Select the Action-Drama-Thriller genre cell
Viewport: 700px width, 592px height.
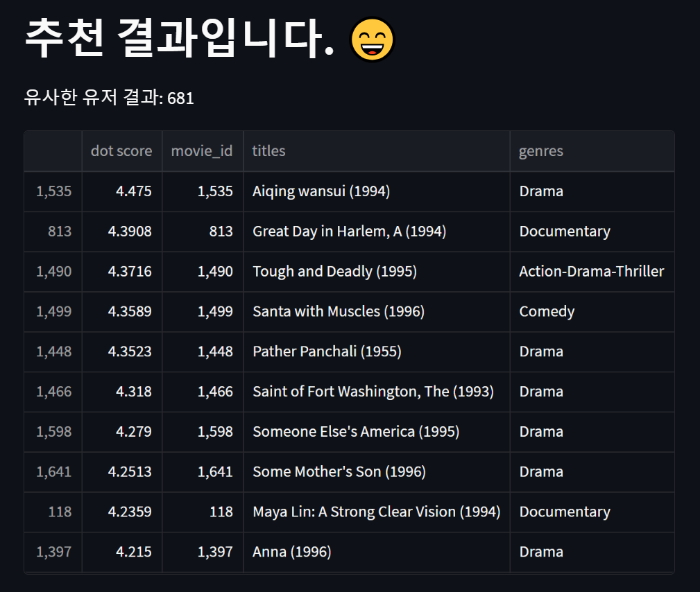tap(592, 272)
